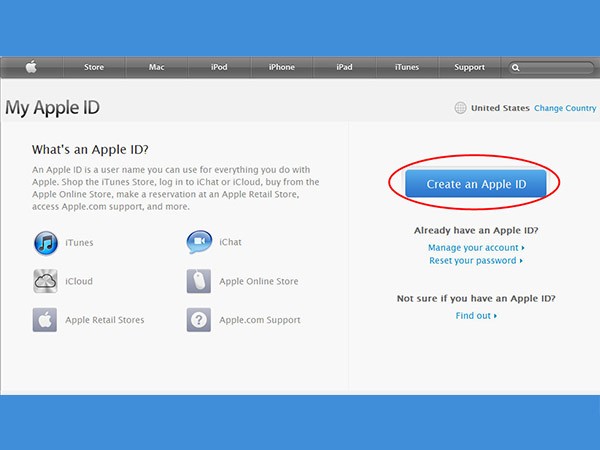Open the Support navigation tab
This screenshot has width=600, height=450.
(x=469, y=67)
